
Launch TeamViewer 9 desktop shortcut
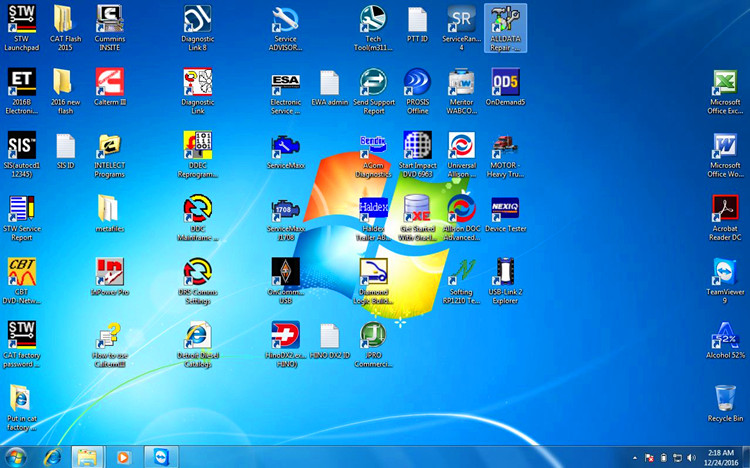tap(725, 281)
